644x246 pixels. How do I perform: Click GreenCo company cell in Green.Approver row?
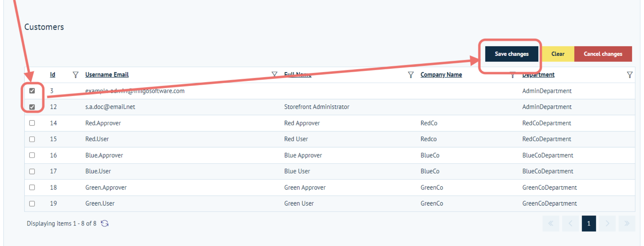coord(432,187)
